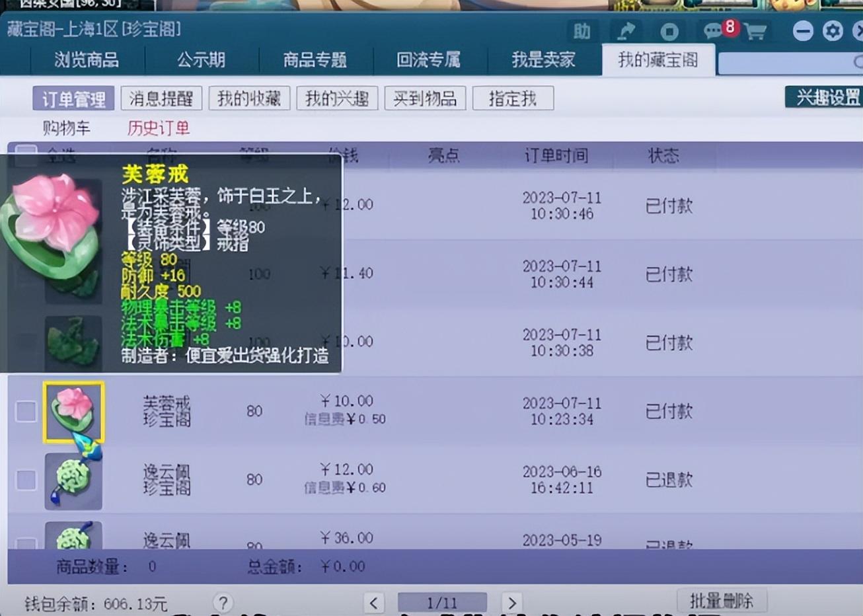The image size is (863, 616).
Task: Select the 芙蓉戒 item thumbnail
Action: pyautogui.click(x=73, y=412)
